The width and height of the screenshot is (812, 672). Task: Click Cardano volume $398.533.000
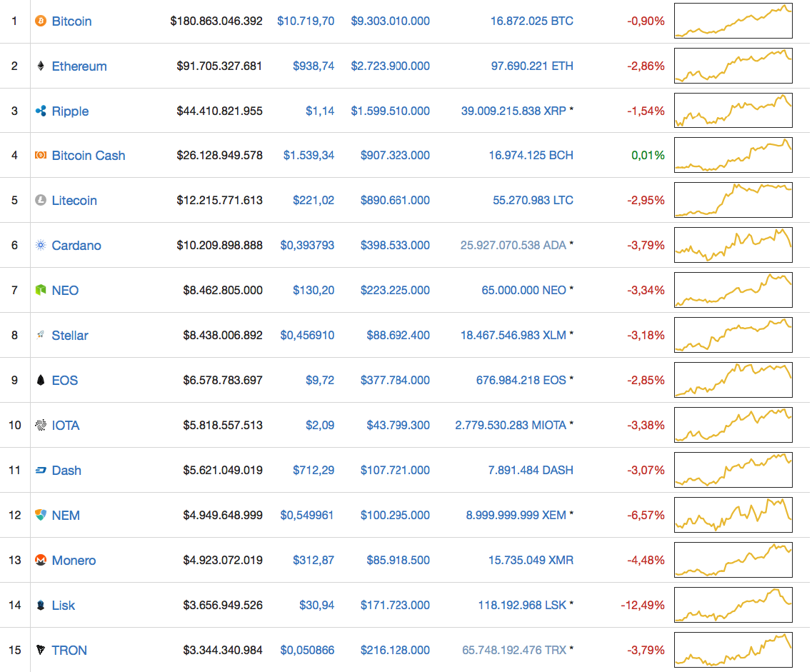(x=395, y=246)
